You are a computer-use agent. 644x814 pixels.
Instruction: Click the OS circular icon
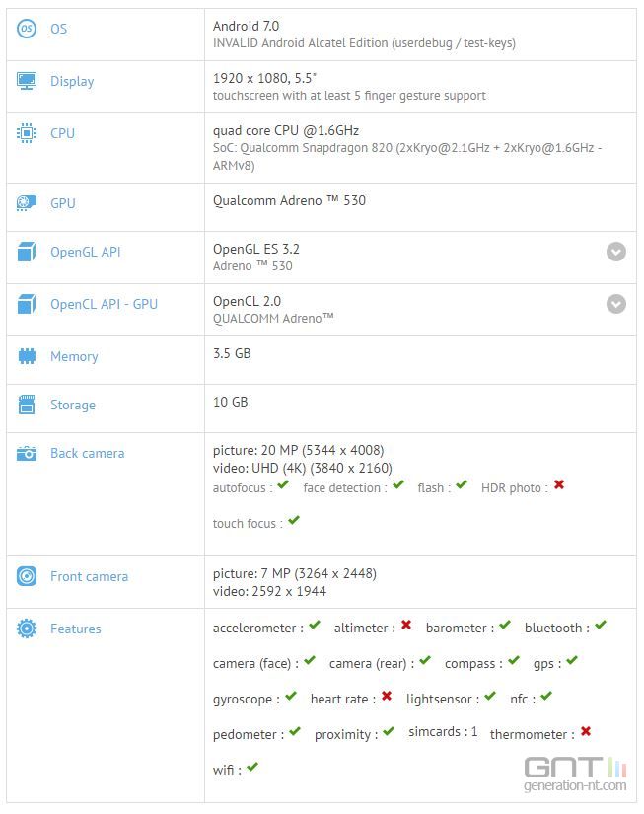[x=27, y=29]
